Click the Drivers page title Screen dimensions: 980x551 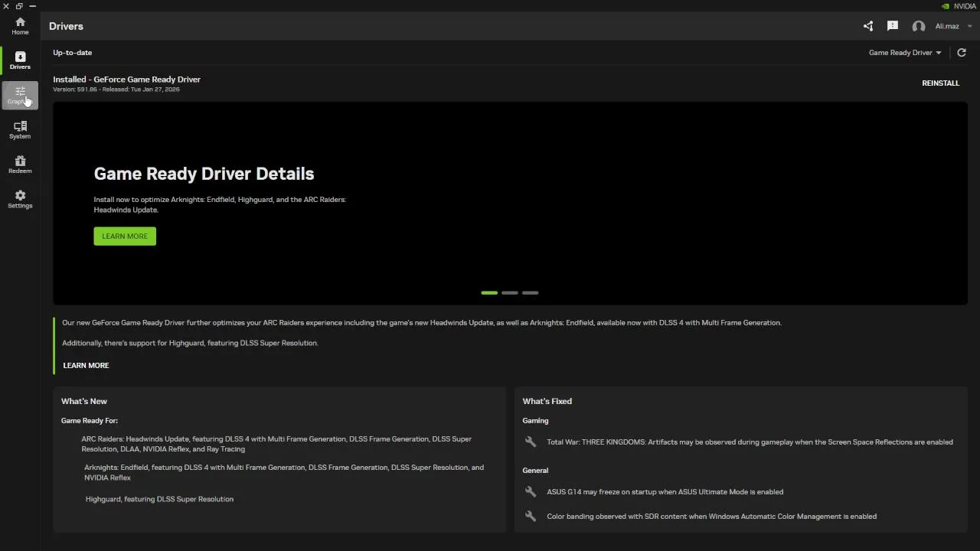[x=66, y=26]
